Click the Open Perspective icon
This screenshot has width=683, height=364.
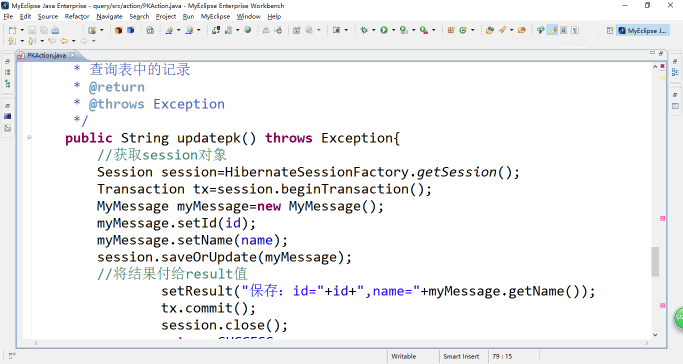click(x=610, y=30)
